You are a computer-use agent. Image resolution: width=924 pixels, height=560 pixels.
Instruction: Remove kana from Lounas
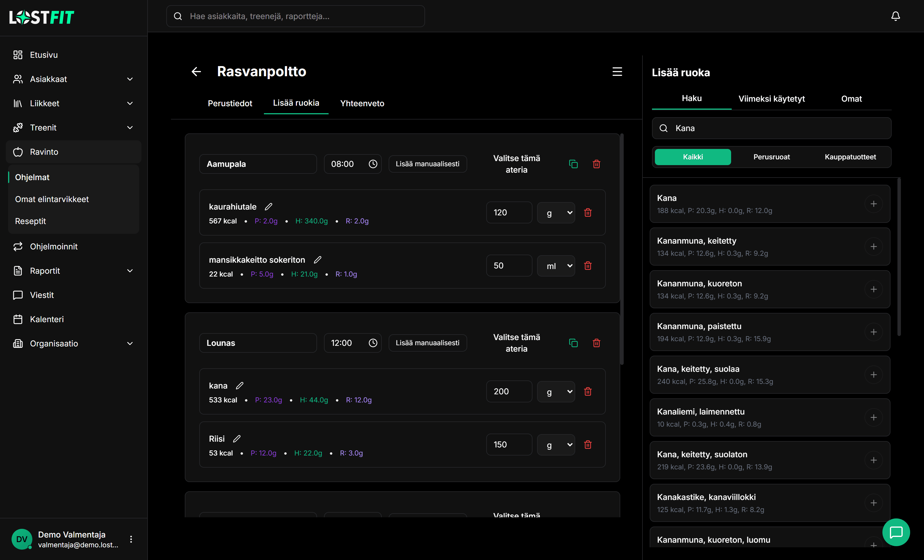(588, 392)
